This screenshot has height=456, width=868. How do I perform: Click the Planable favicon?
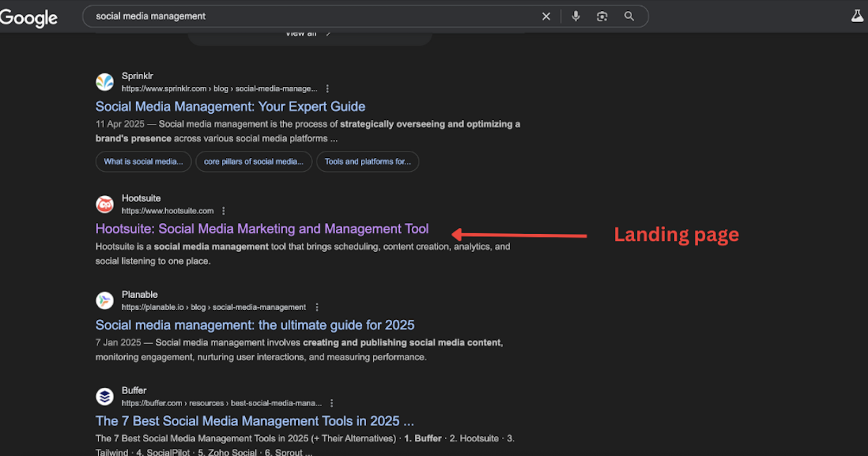105,300
